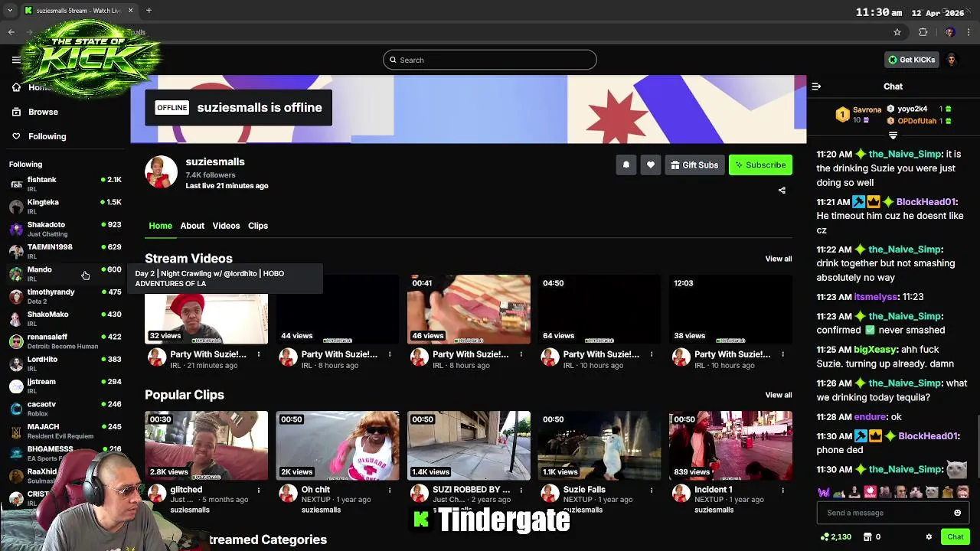Open Shakadoto channel in Following list

pos(65,229)
